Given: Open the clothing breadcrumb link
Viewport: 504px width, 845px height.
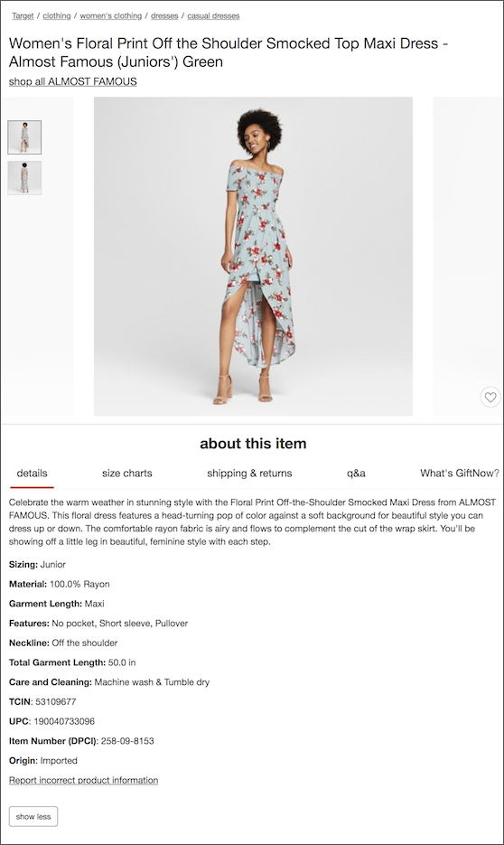Looking at the screenshot, I should (57, 15).
